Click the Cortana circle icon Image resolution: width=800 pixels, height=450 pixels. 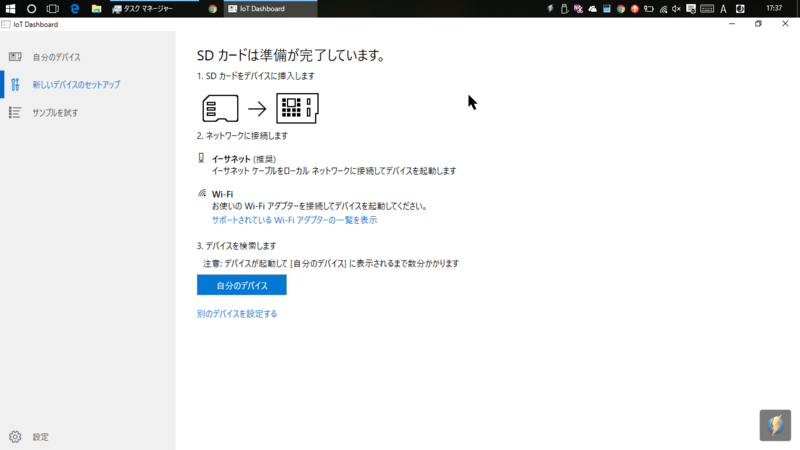(x=31, y=9)
